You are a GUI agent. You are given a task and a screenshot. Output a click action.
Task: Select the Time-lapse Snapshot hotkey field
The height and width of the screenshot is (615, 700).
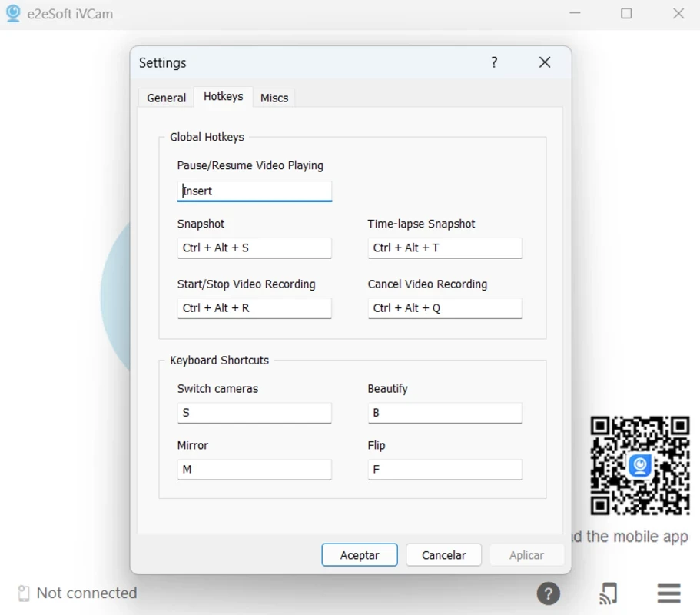[445, 248]
